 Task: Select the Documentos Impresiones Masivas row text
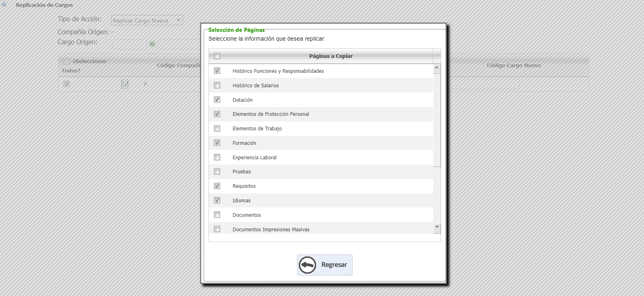point(271,230)
